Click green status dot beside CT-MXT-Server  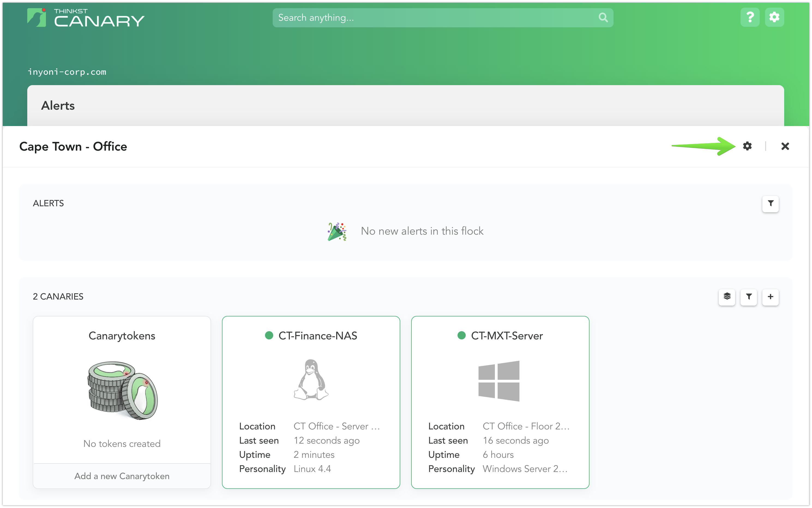click(x=462, y=335)
